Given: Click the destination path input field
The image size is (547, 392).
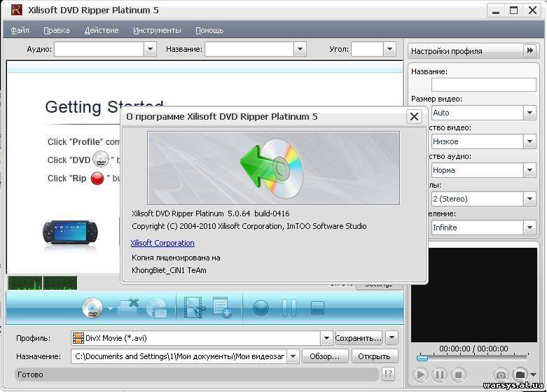Looking at the screenshot, I should pyautogui.click(x=179, y=356).
